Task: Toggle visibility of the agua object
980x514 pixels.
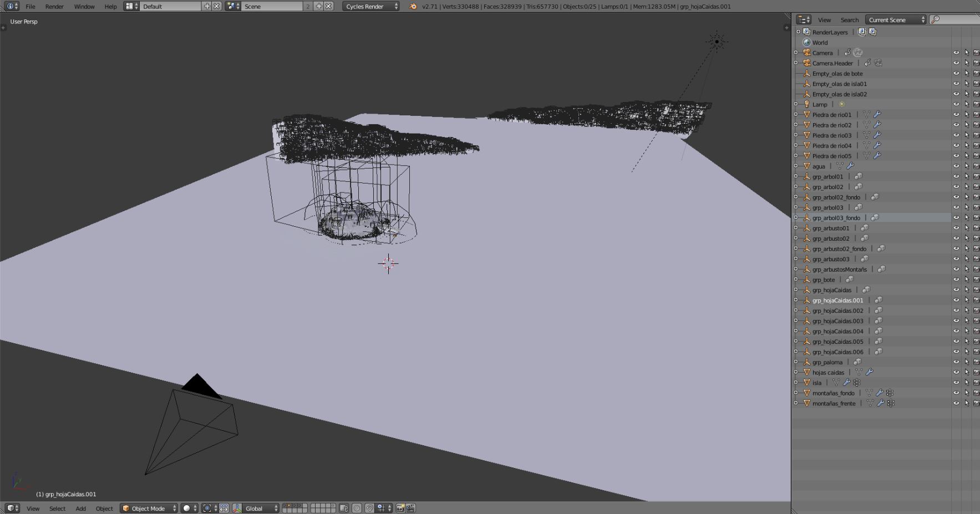Action: (x=956, y=166)
